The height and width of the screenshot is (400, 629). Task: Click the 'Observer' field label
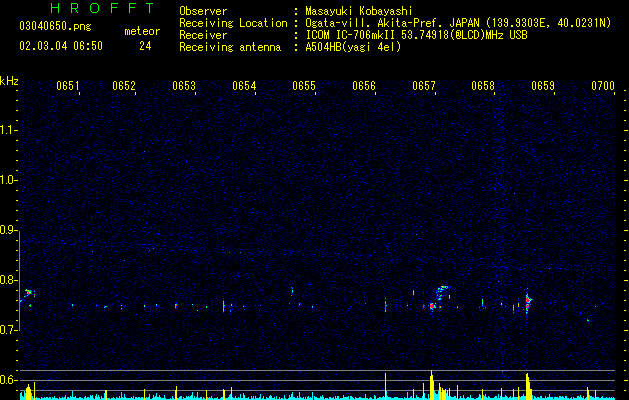tap(203, 11)
